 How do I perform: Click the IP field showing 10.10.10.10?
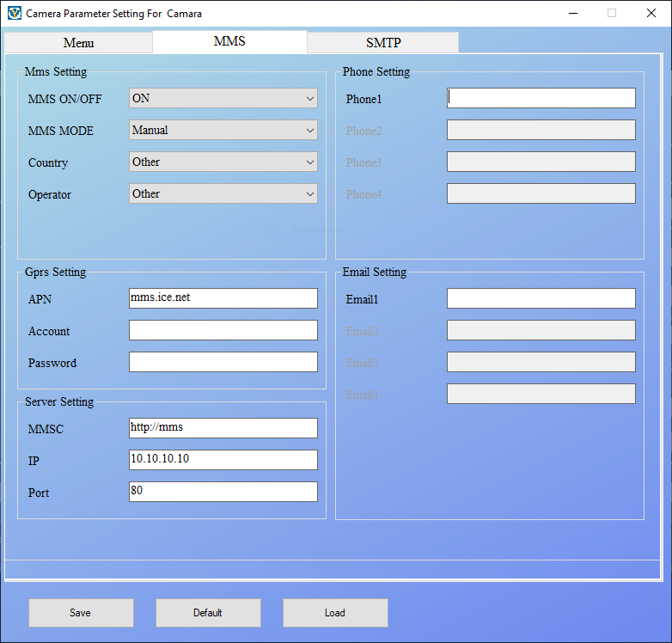click(x=223, y=460)
